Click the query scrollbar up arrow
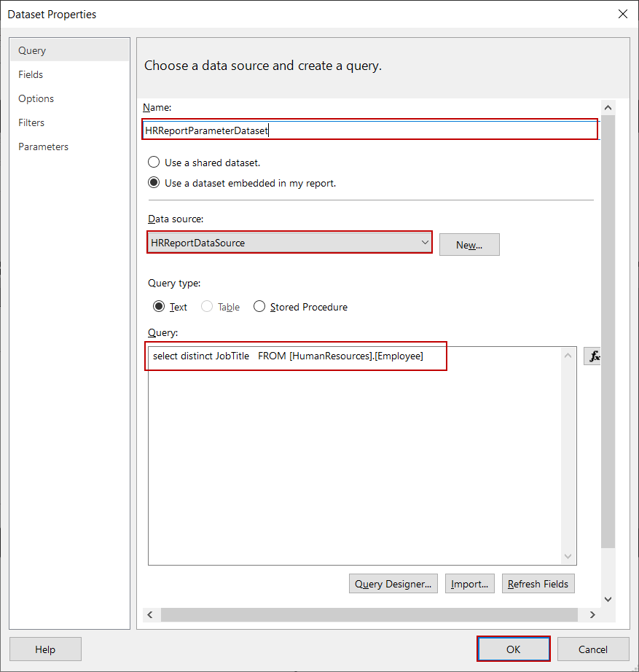 [x=568, y=355]
